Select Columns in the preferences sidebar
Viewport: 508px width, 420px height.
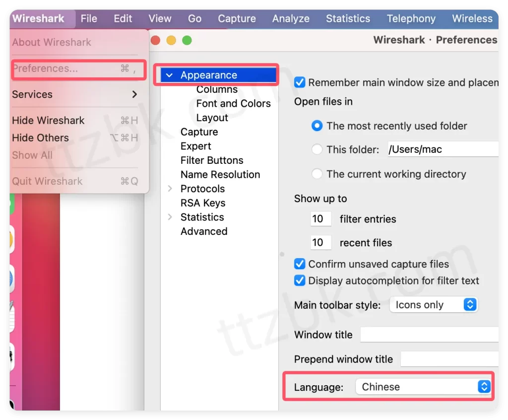pos(217,89)
